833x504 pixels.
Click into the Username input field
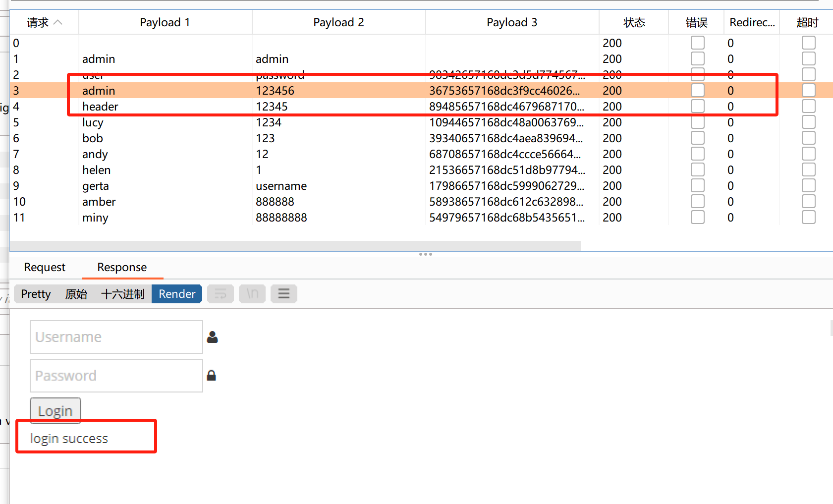coord(116,337)
